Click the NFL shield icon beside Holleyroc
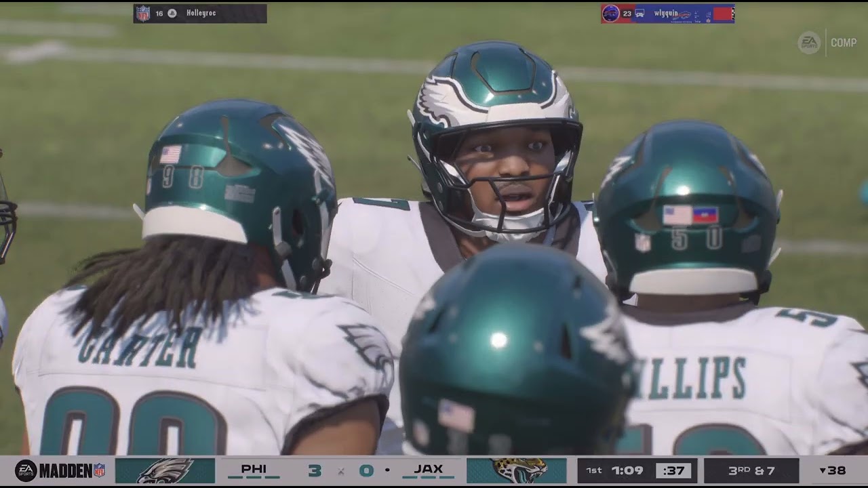The height and width of the screenshot is (488, 868). click(x=143, y=14)
